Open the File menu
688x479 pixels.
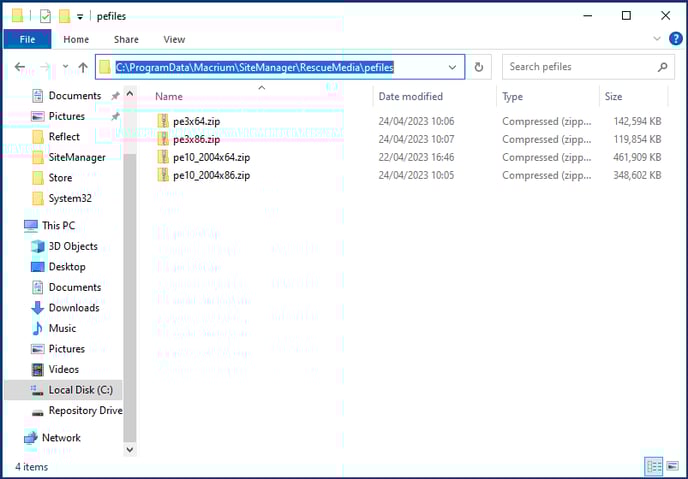(27, 39)
